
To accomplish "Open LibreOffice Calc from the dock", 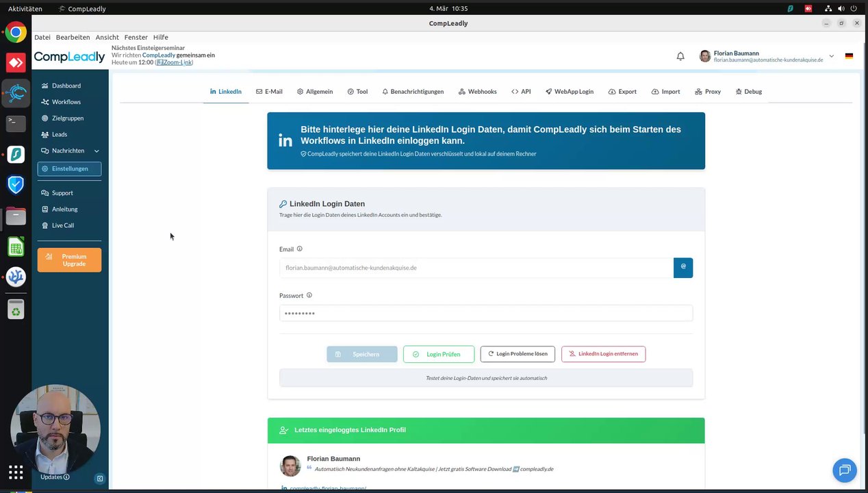I will point(16,246).
